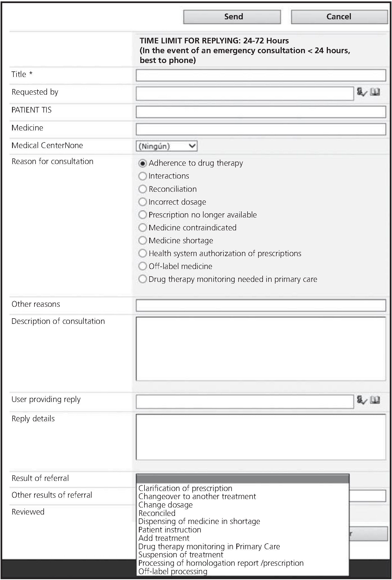Pick Patient instruction in result list
Viewport: 392px width, 580px height.
(170, 530)
